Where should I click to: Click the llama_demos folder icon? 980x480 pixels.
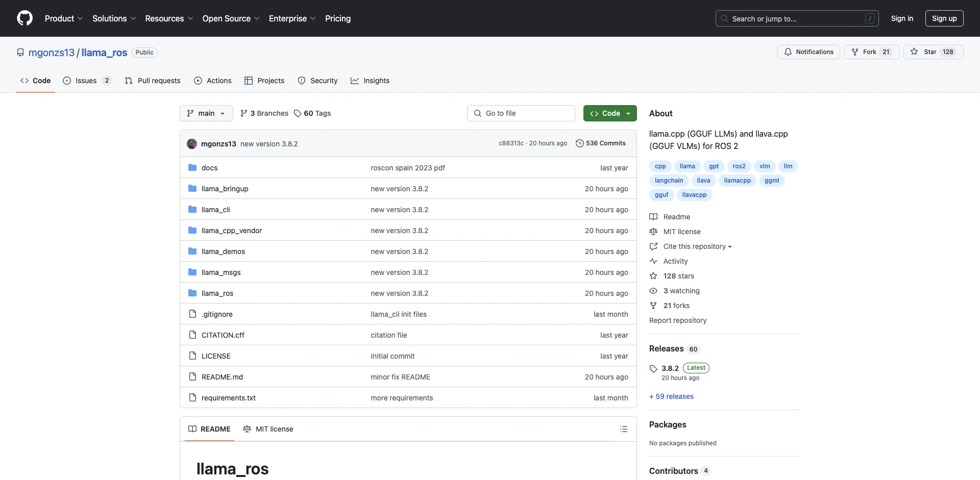tap(192, 251)
